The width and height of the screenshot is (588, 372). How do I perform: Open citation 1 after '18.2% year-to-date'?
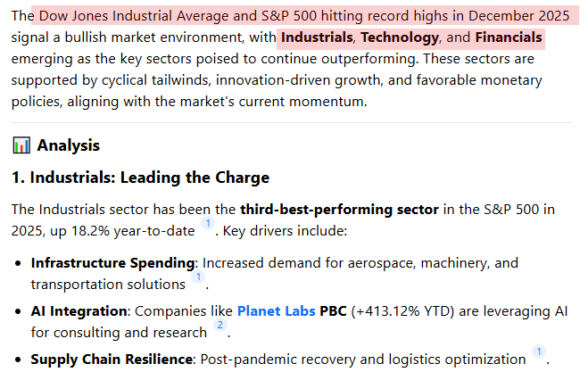(x=207, y=224)
